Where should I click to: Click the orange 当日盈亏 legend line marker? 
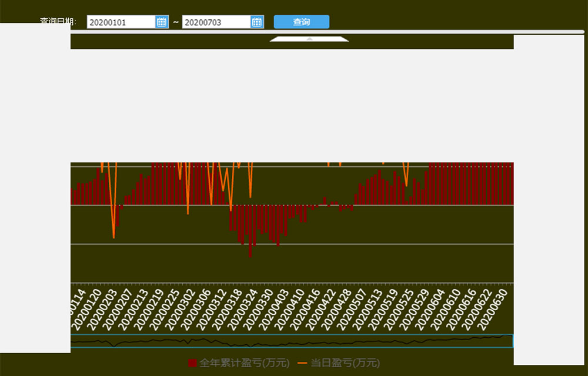pyautogui.click(x=303, y=363)
